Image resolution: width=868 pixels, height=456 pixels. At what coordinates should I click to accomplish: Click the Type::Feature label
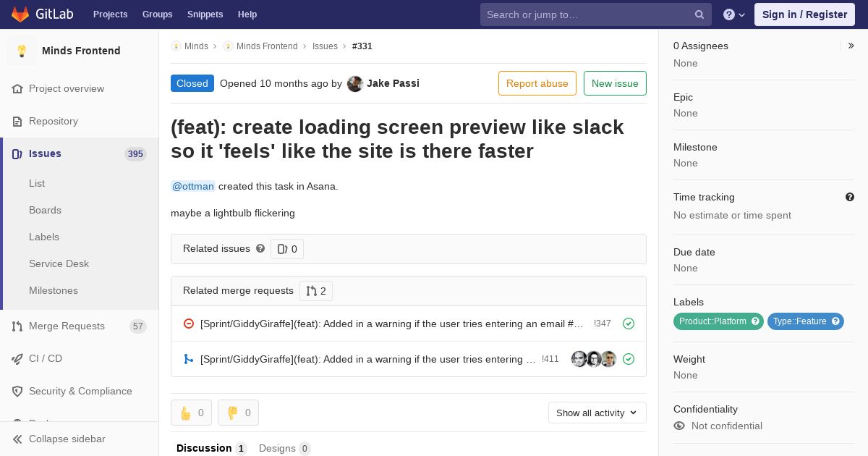(x=806, y=321)
